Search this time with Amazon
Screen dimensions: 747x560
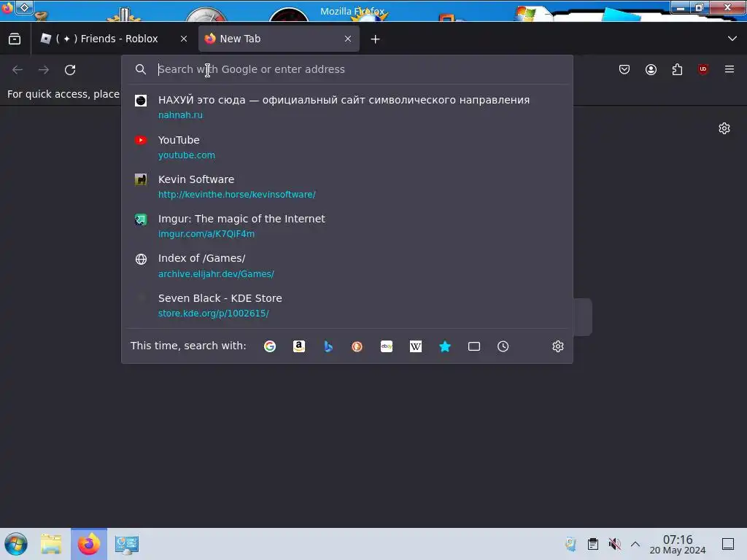click(298, 346)
